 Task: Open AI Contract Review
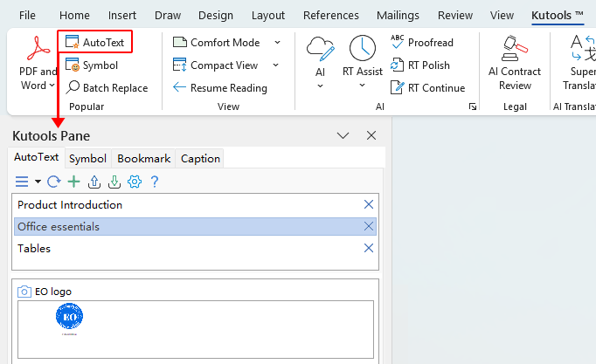(515, 63)
